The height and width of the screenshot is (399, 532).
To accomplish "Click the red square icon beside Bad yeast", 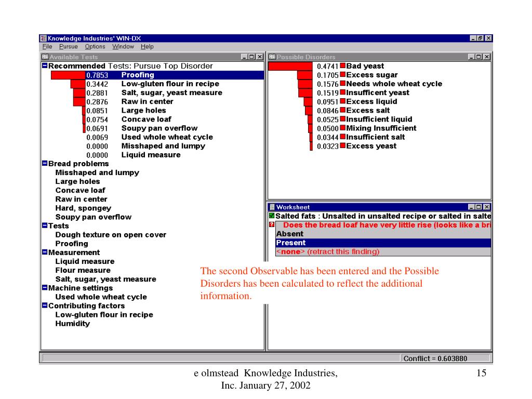I will [343, 65].
